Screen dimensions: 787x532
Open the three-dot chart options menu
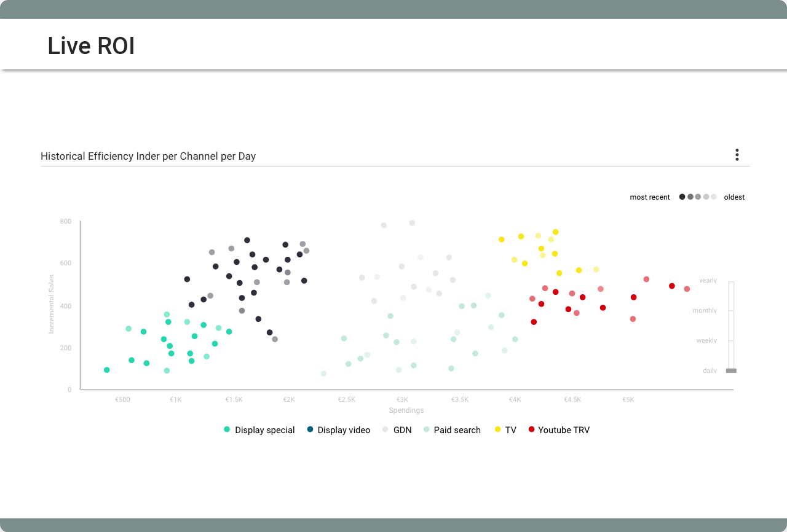click(x=737, y=155)
